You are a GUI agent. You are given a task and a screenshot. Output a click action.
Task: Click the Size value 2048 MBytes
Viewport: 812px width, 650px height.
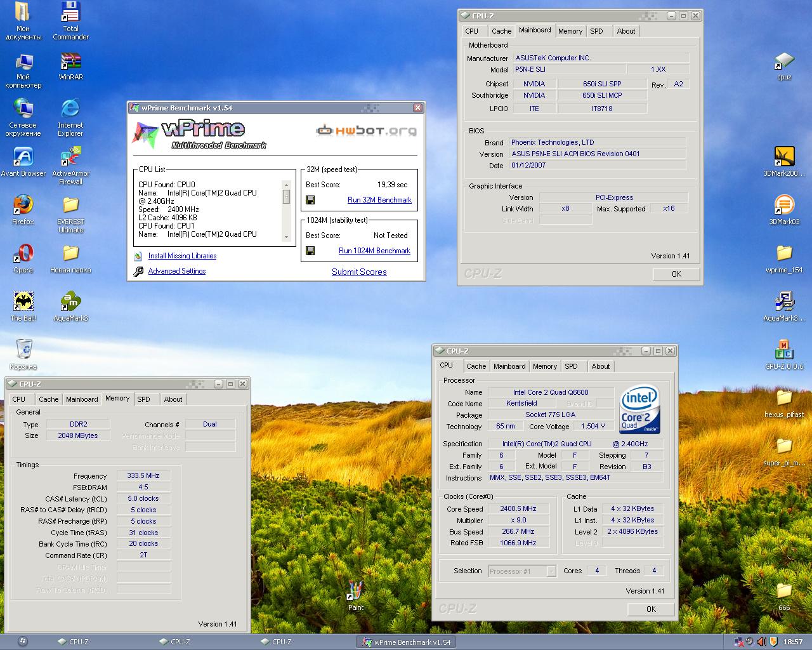[78, 435]
